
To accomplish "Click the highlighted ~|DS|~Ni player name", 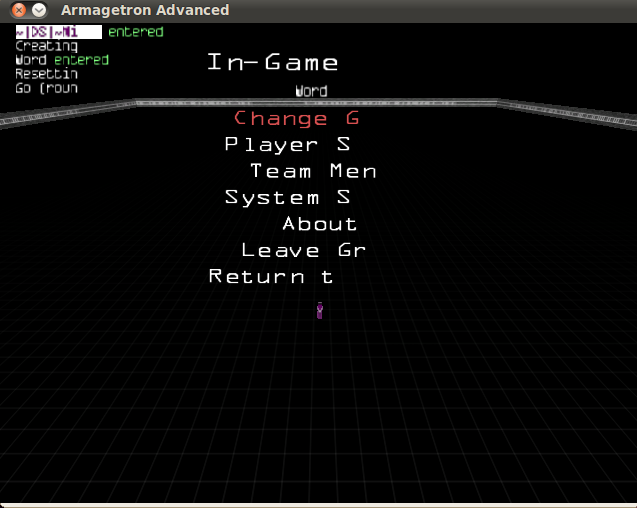I will pyautogui.click(x=58, y=32).
